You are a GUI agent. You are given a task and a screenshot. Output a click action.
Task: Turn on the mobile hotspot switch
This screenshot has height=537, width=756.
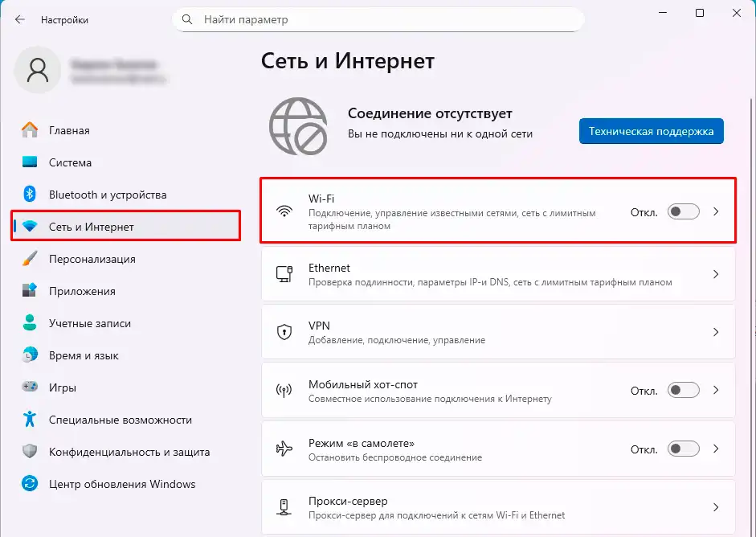[x=683, y=389]
